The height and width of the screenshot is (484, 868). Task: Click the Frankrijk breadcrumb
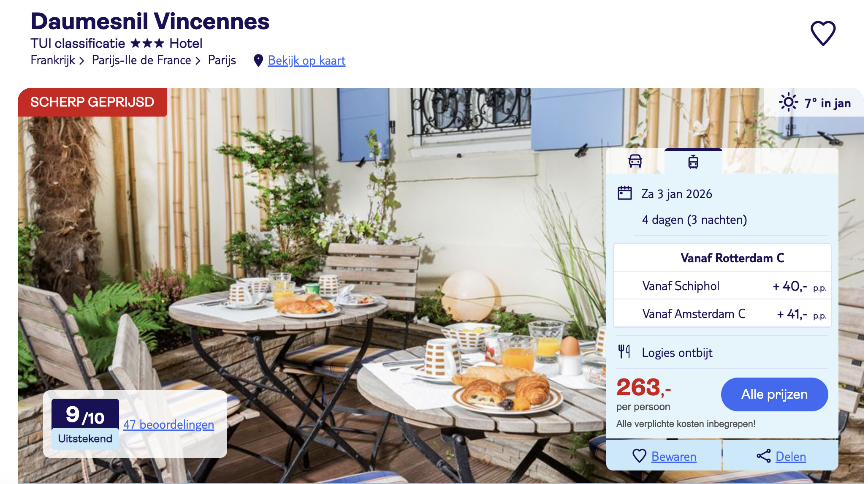53,60
